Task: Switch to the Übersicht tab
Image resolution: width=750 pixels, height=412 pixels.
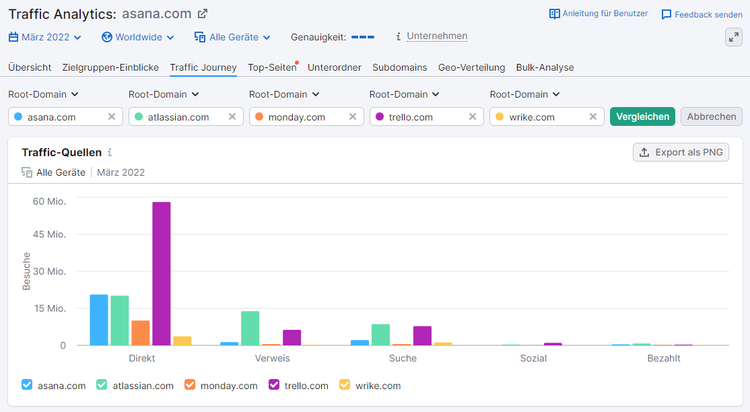Action: coord(30,67)
